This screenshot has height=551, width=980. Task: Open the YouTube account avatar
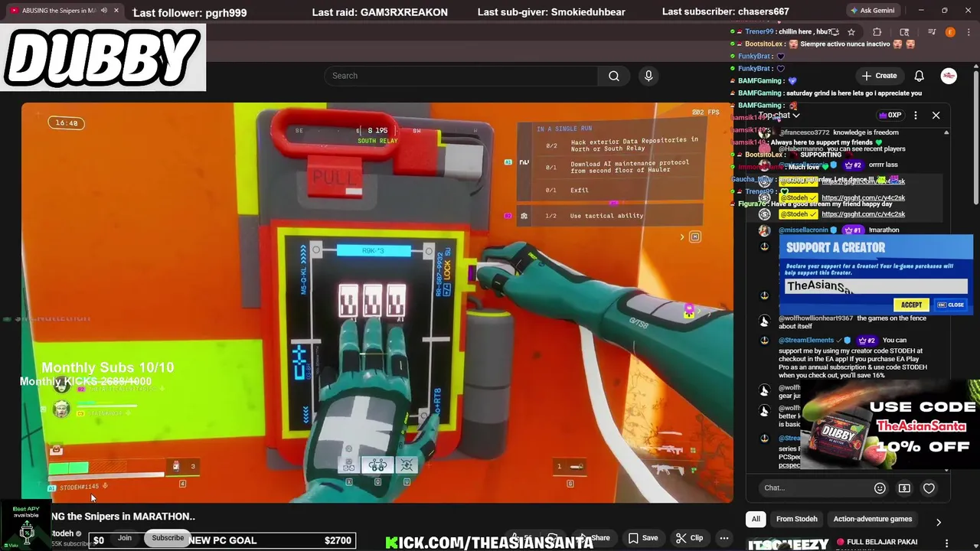[949, 76]
